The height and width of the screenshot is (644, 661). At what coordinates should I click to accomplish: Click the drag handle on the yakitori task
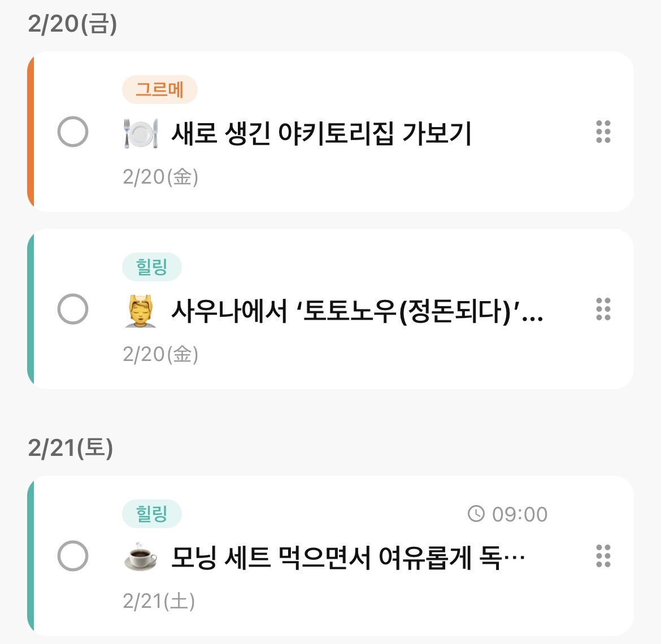(x=603, y=132)
